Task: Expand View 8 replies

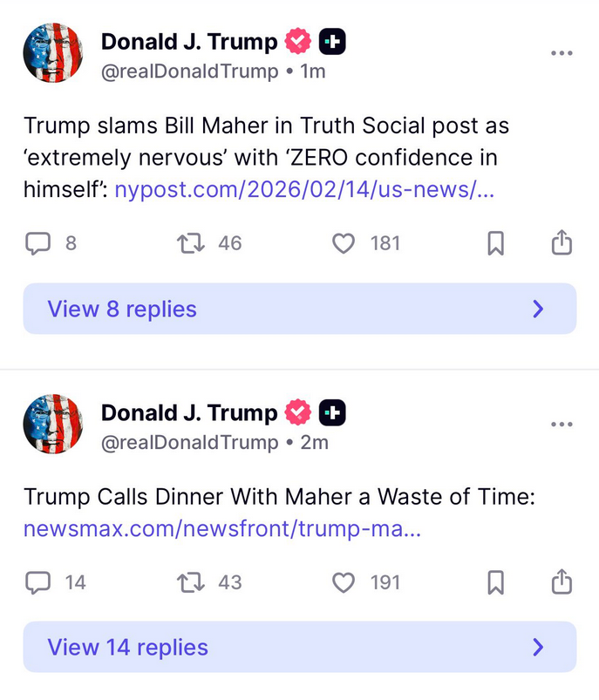Action: pos(299,309)
